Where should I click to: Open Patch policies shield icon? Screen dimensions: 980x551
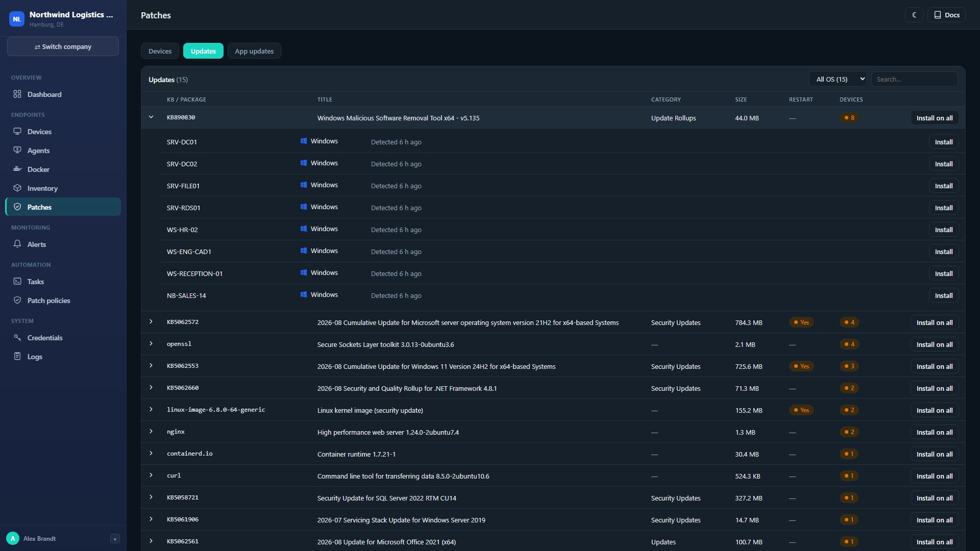coord(17,300)
